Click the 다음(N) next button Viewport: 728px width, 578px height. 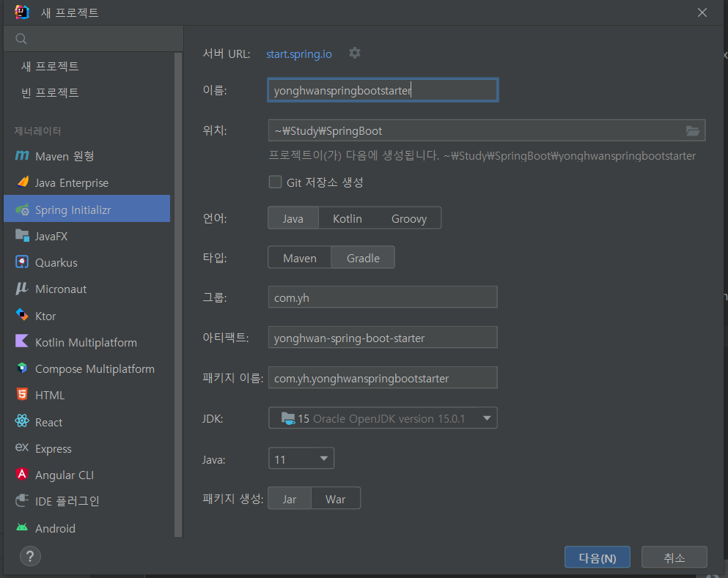tap(597, 557)
